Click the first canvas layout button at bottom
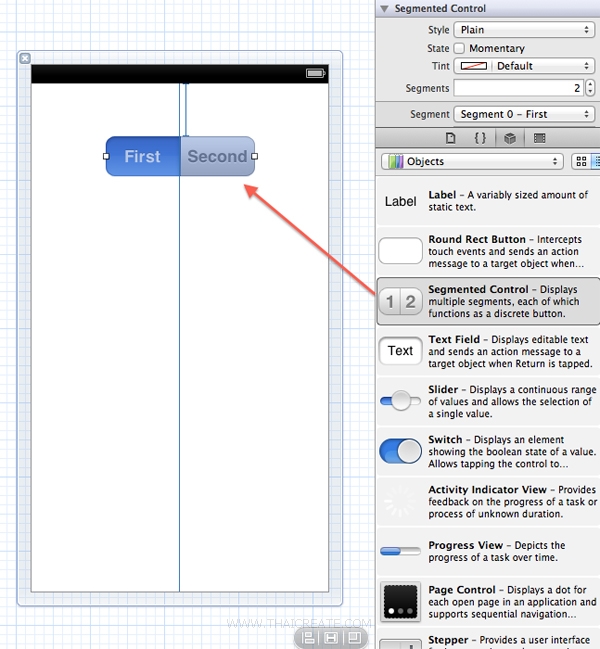This screenshot has height=649, width=600. click(308, 638)
